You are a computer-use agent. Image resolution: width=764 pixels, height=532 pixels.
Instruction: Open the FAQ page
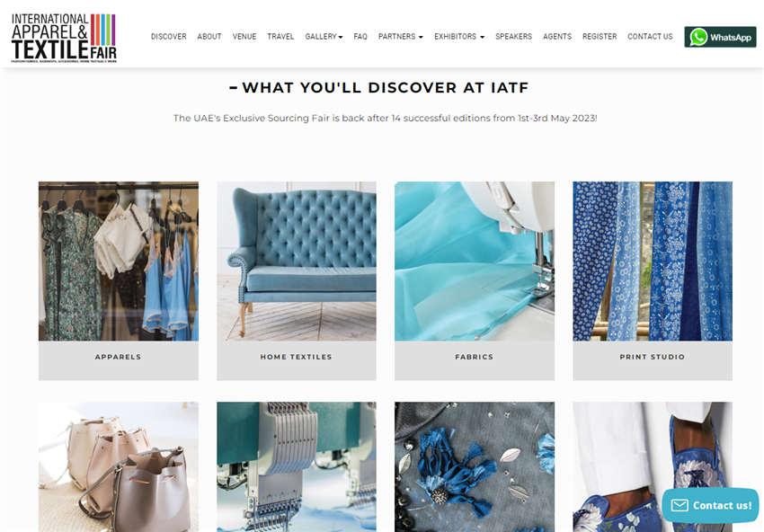(360, 37)
